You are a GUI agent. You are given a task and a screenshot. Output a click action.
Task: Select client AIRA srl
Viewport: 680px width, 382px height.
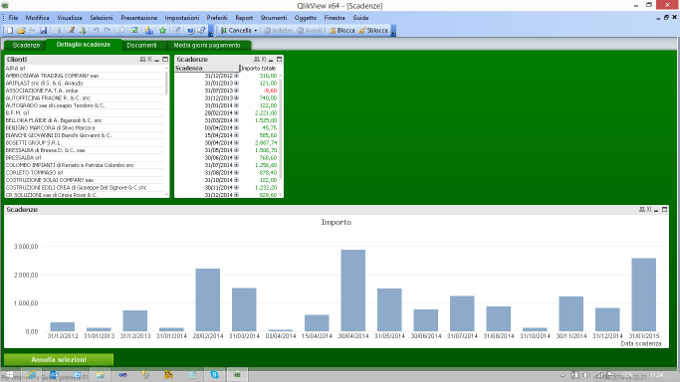tap(84, 68)
